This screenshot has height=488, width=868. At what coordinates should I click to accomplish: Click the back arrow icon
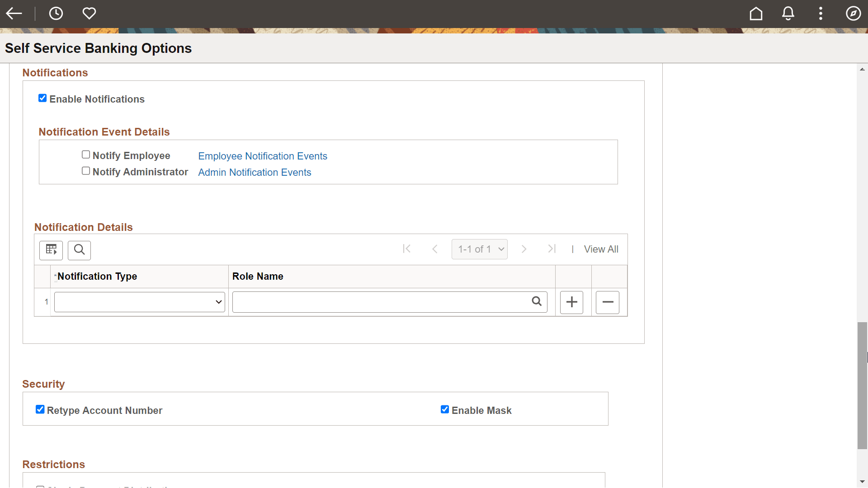(x=14, y=13)
